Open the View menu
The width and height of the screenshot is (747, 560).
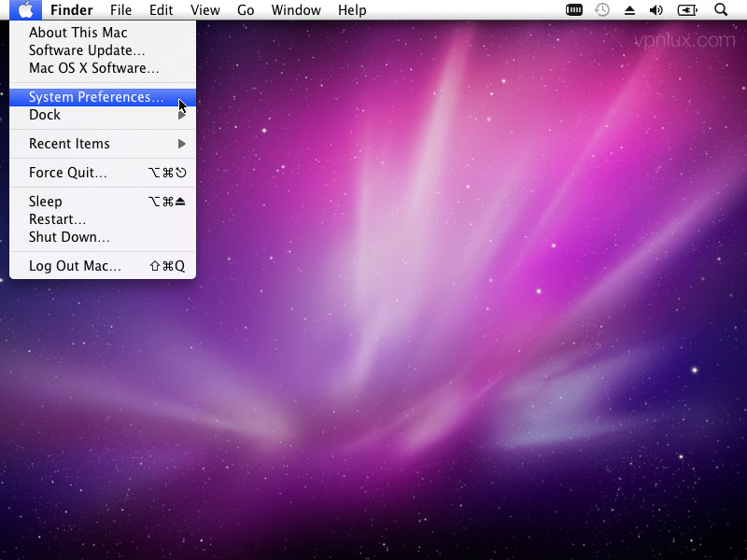pyautogui.click(x=204, y=10)
